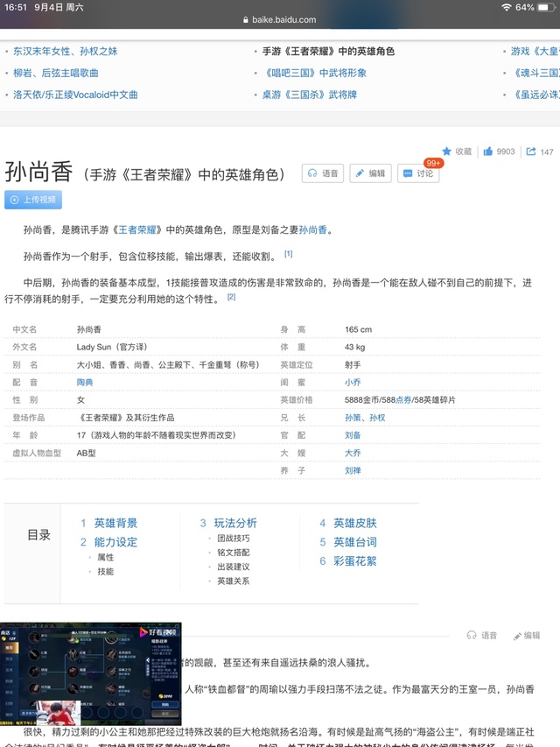
Task: Click the 刘备 link in 官配 row
Action: (x=353, y=435)
